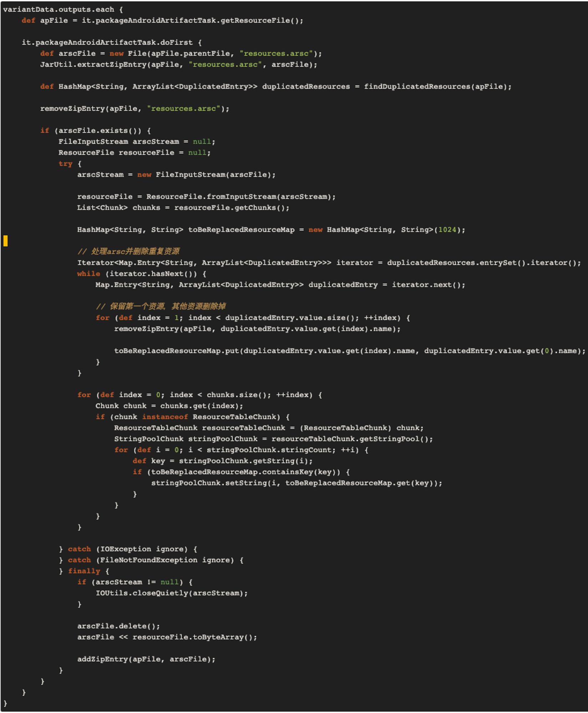Click the comment '// 处理arsc并删除重复资源'
Screen dimensions: 588x713
click(128, 251)
